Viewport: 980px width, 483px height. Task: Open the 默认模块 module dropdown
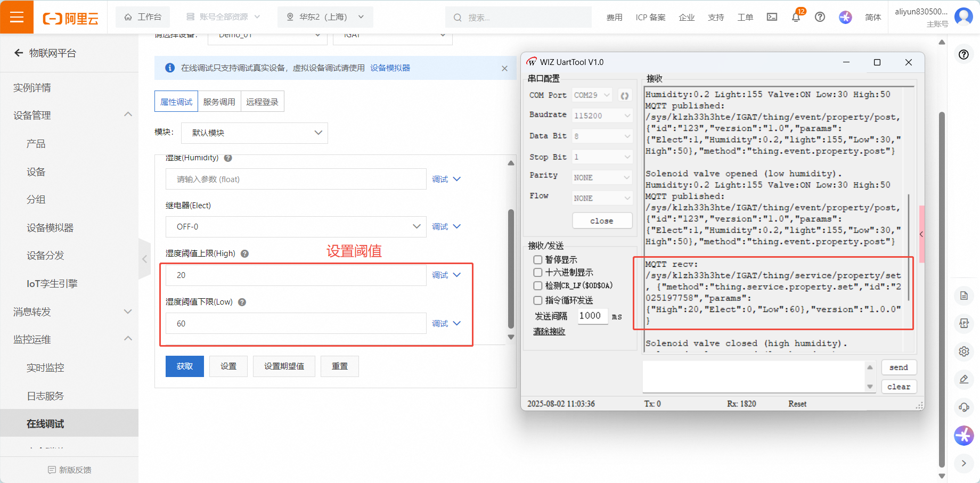point(255,133)
